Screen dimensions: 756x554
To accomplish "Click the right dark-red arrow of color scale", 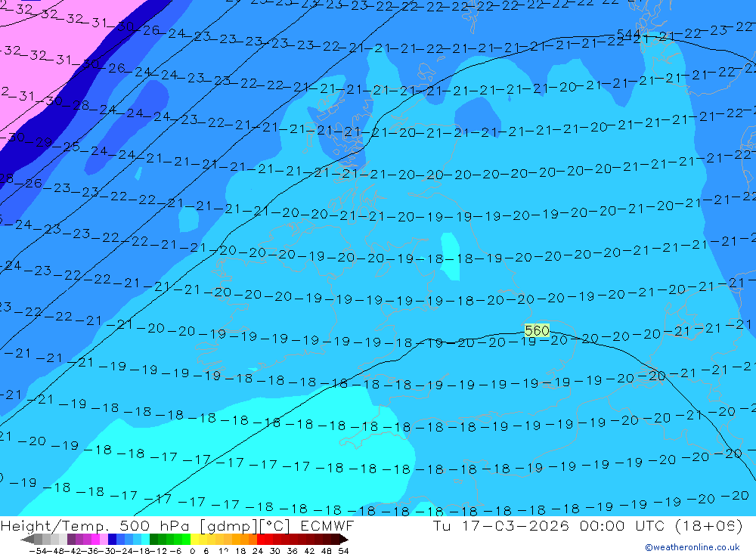I will point(344,540).
